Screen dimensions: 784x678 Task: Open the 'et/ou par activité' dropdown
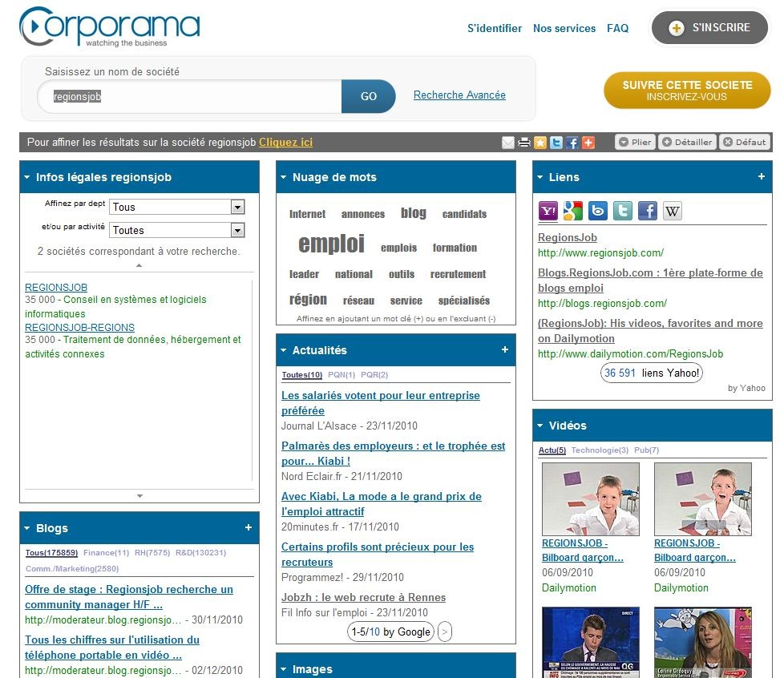(x=177, y=230)
